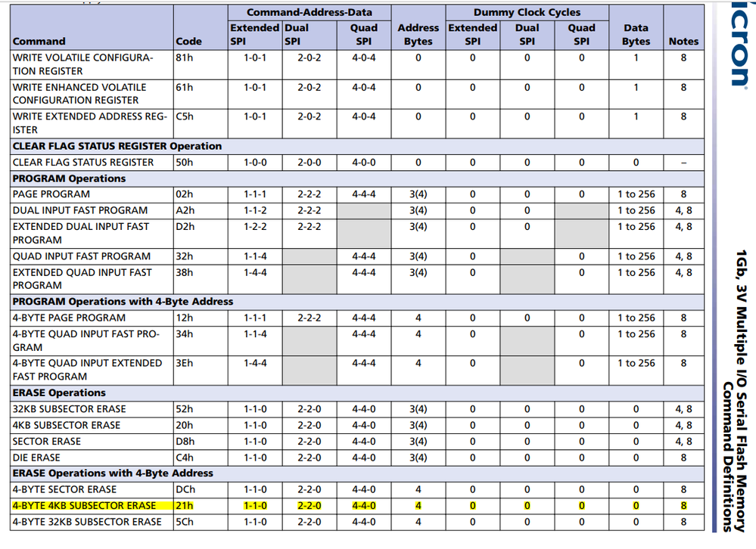Click the Command column header
The image size is (756, 549).
(92, 28)
